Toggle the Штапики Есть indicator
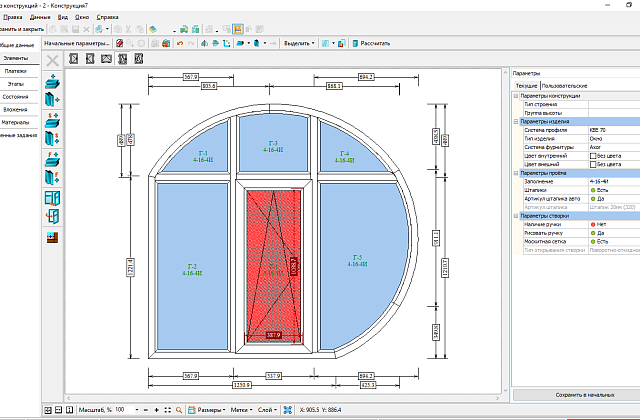 pos(593,190)
